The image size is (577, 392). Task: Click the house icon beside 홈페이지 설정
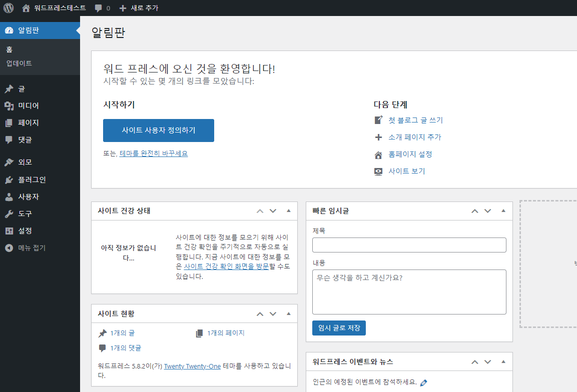tap(378, 155)
